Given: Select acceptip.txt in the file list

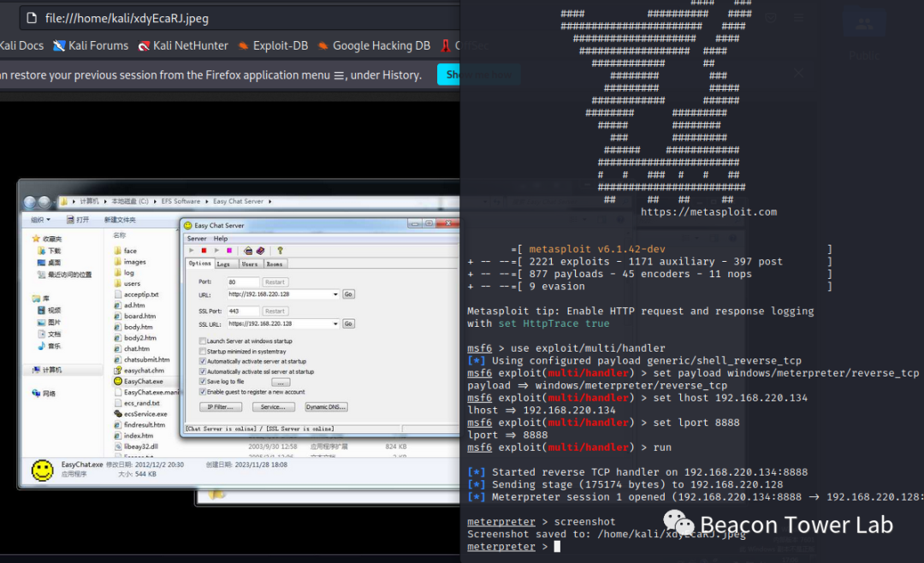Looking at the screenshot, I should tap(137, 294).
